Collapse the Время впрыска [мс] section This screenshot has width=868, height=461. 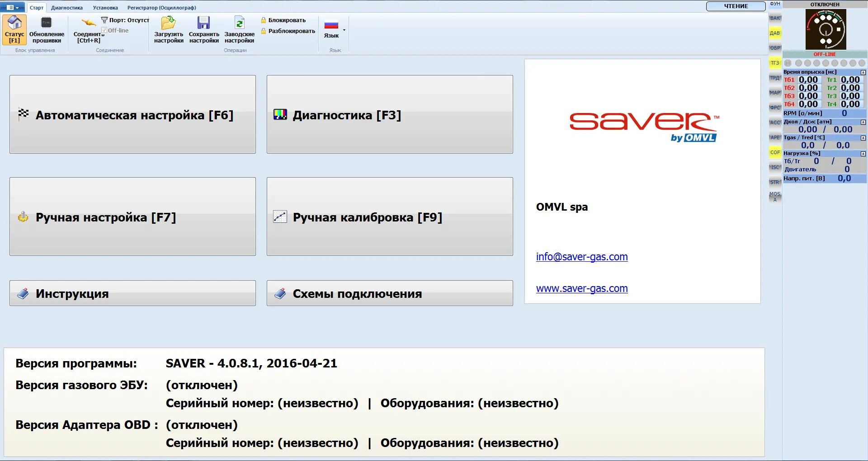click(863, 72)
